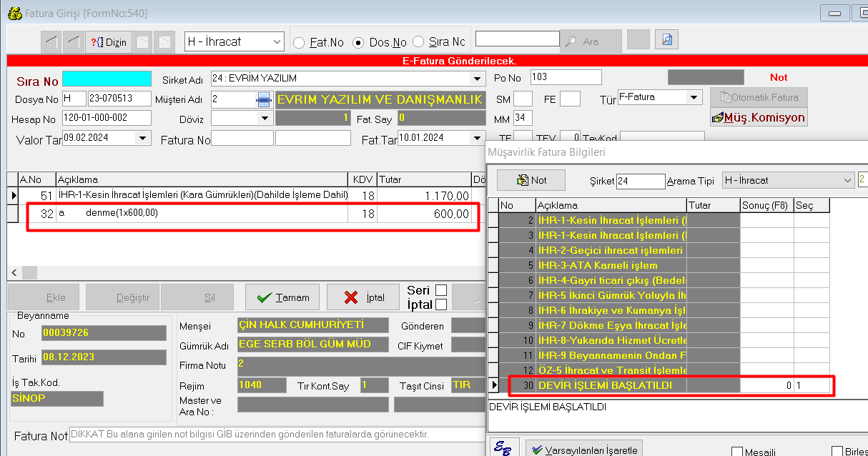Click Varsayılanları İşaretle button
Screen dimensions: 868x456
(585, 449)
